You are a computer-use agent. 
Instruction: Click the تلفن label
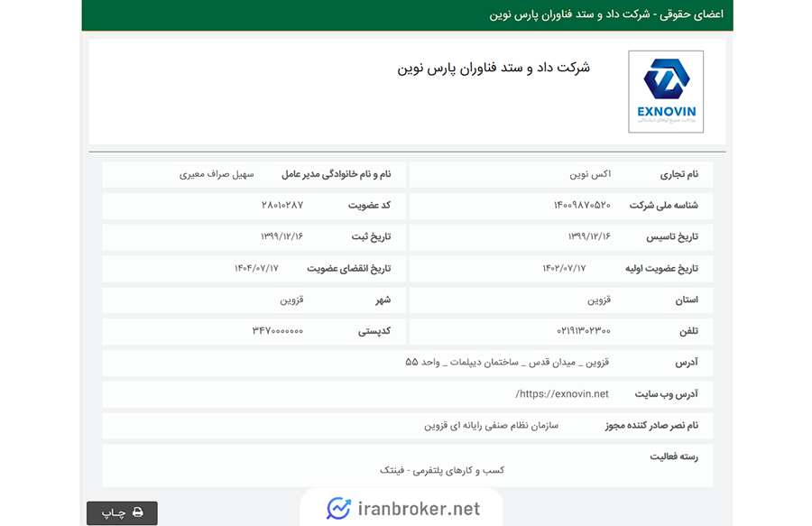(688, 331)
